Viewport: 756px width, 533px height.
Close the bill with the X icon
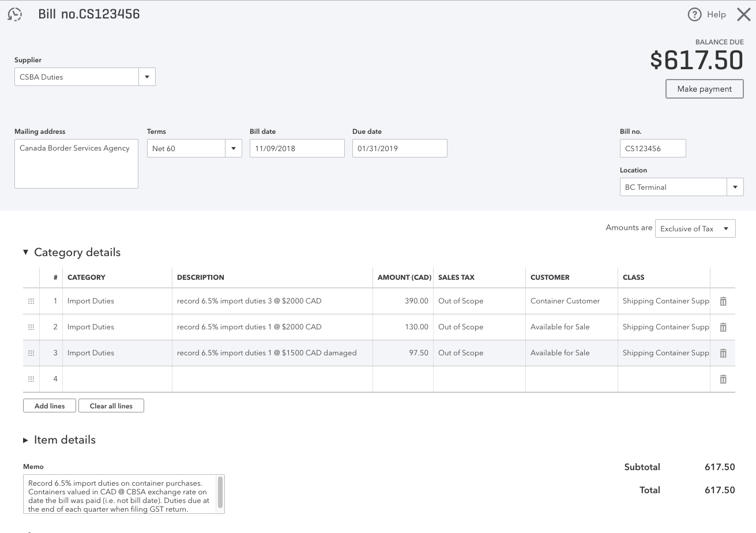744,14
